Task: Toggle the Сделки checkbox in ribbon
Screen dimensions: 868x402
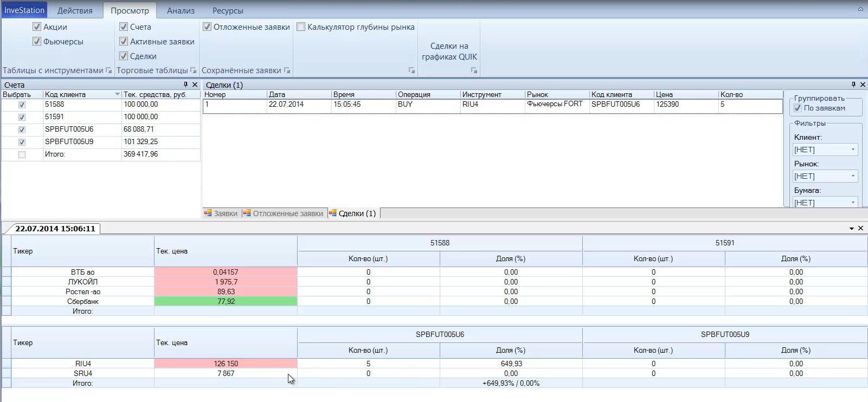Action: click(124, 56)
